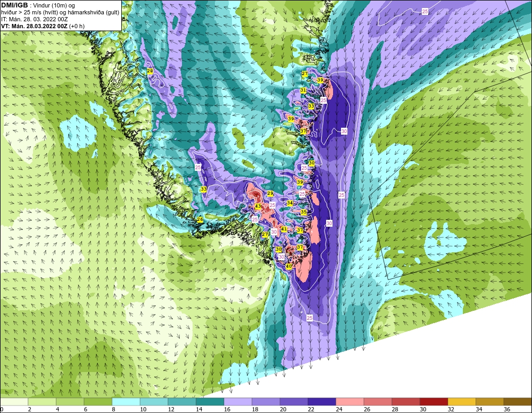Pick the 18–20 m/s purple legend swatch
The height and width of the screenshot is (413, 532).
265,402
